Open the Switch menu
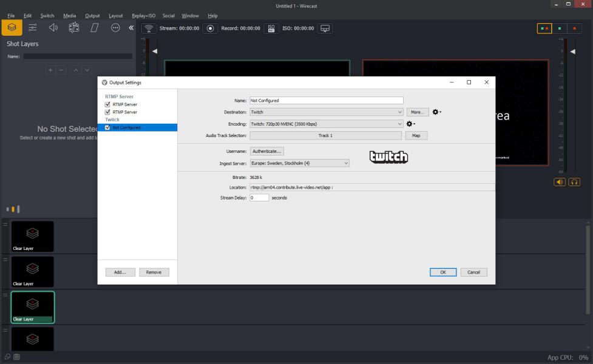The width and height of the screenshot is (593, 364). pos(47,16)
